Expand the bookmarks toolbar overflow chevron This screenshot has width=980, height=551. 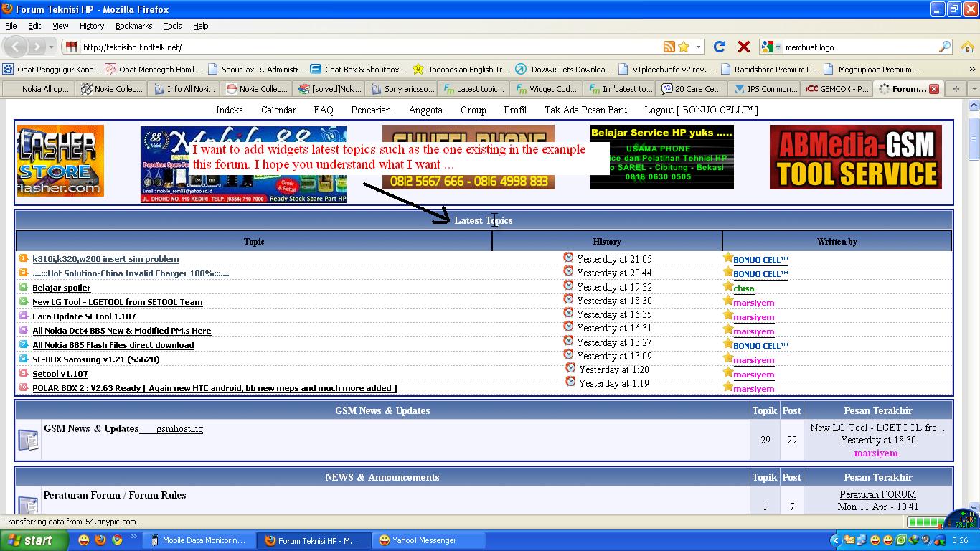972,70
